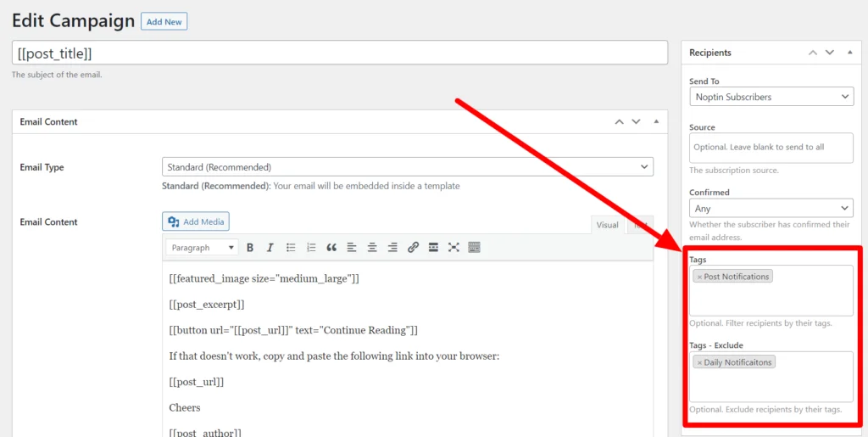Click the 'The subscription source.' hint
This screenshot has width=868, height=437.
coord(734,171)
